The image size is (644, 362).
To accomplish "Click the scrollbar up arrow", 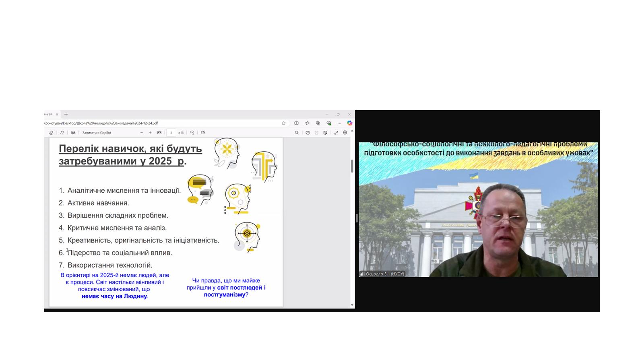I will coord(352,131).
